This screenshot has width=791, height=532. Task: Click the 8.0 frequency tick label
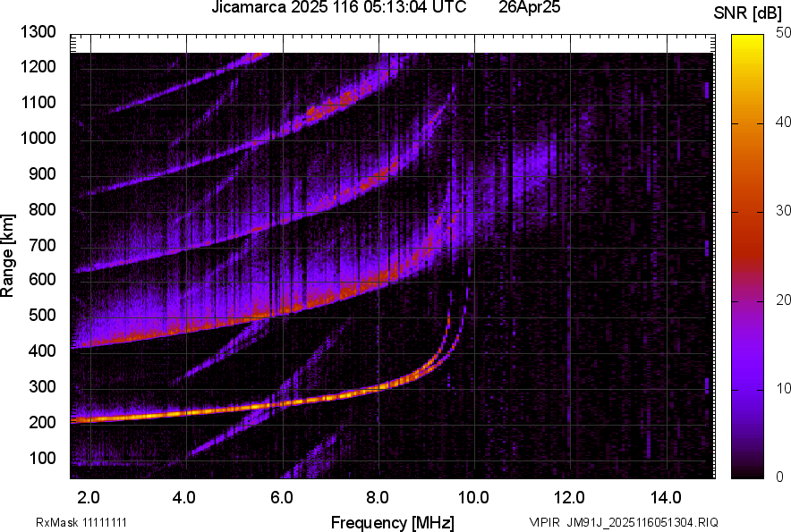pos(378,498)
